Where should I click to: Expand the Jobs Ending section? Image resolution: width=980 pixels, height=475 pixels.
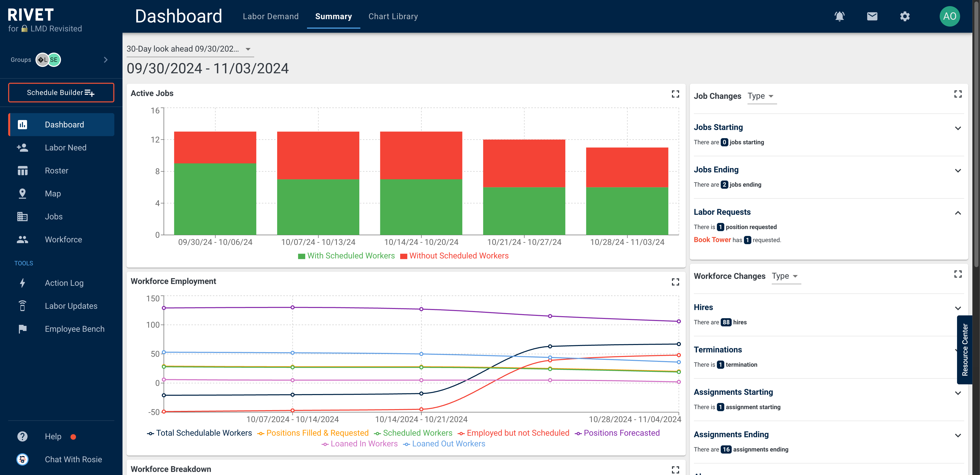(958, 171)
